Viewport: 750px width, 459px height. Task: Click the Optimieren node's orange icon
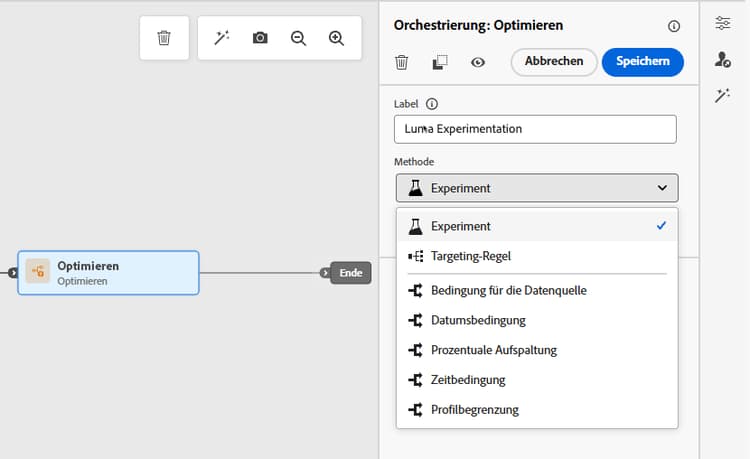[x=38, y=272]
